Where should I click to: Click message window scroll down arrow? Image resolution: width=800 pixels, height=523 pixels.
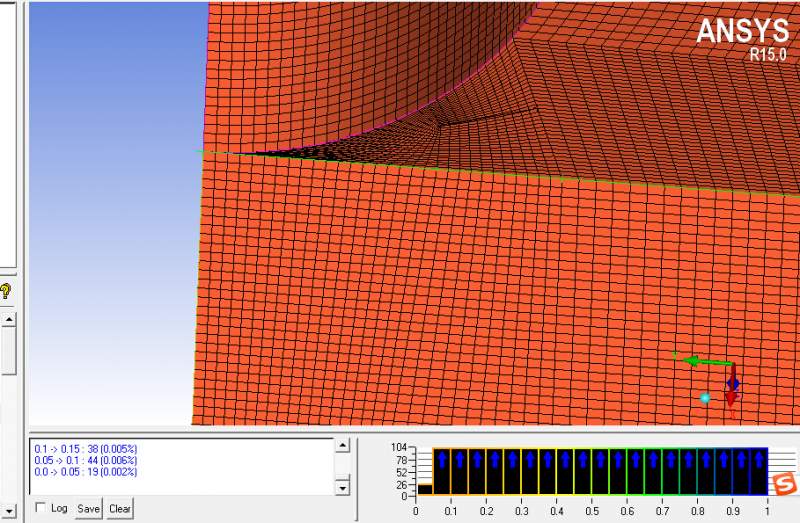click(x=343, y=488)
